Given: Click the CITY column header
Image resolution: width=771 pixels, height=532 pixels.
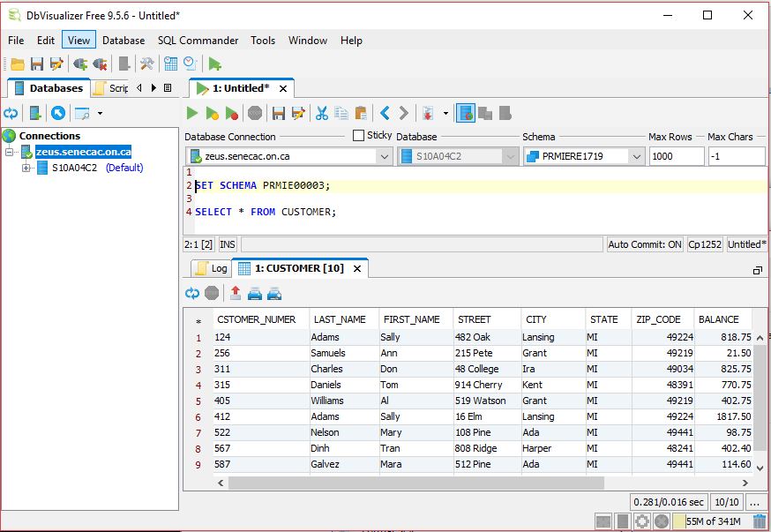Looking at the screenshot, I should (x=553, y=319).
